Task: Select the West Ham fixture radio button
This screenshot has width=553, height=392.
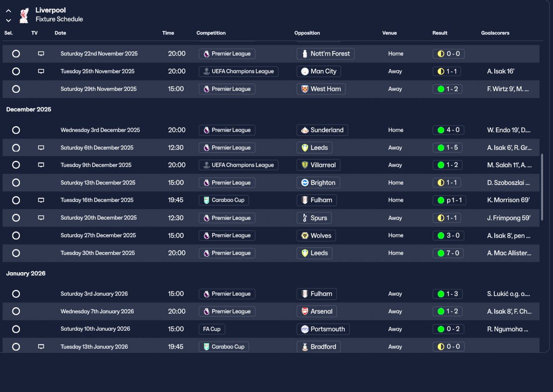Action: tap(16, 89)
